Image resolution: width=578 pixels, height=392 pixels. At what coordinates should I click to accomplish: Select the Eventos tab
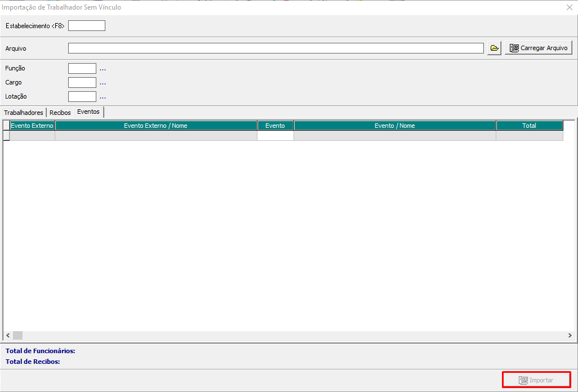click(88, 112)
